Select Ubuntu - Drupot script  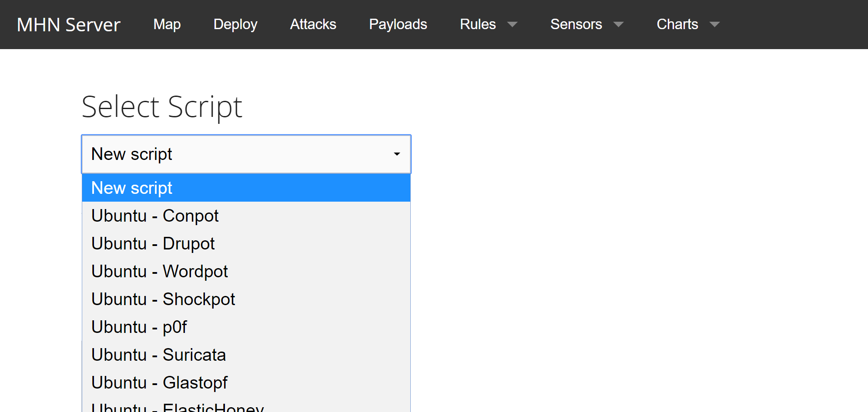(x=246, y=244)
